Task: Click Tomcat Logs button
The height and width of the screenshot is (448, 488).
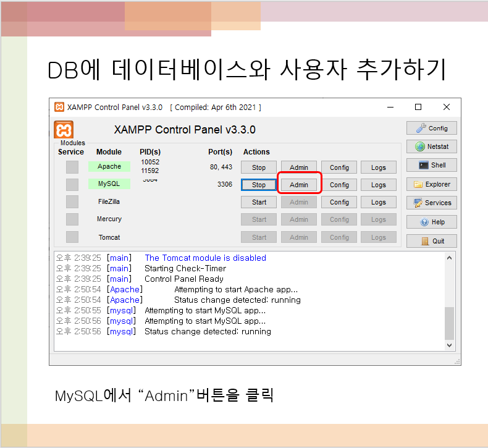Action: pos(379,237)
